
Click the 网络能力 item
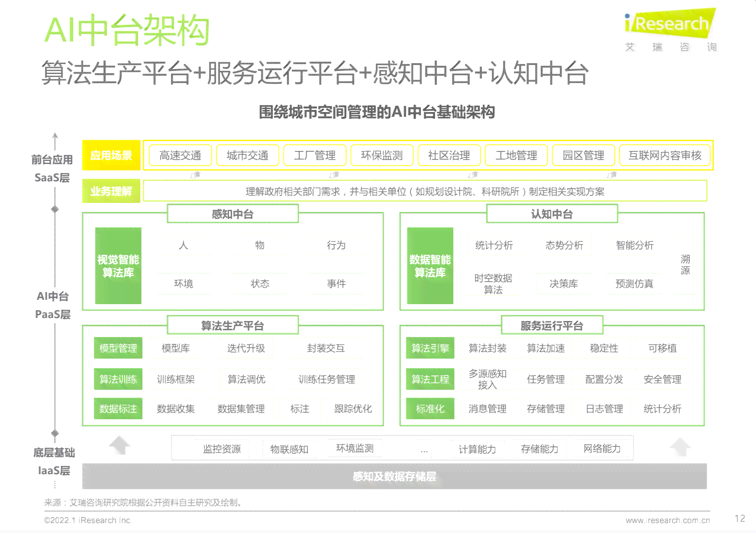click(602, 449)
